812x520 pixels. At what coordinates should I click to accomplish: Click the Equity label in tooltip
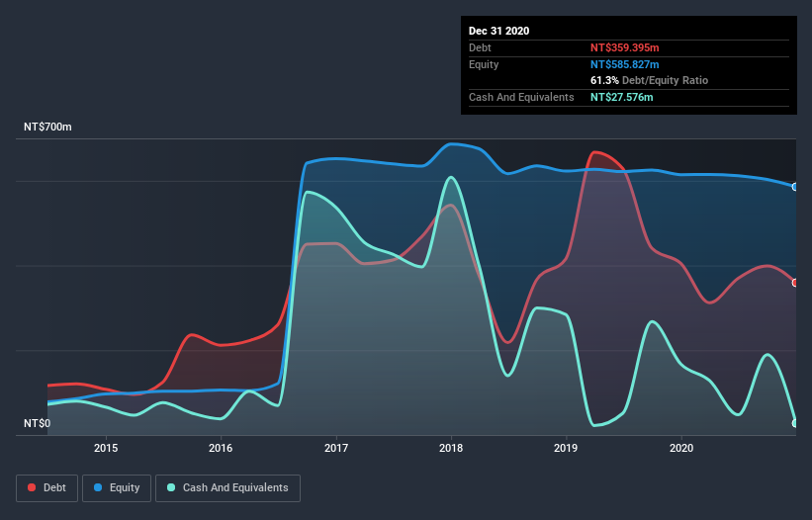tap(484, 64)
